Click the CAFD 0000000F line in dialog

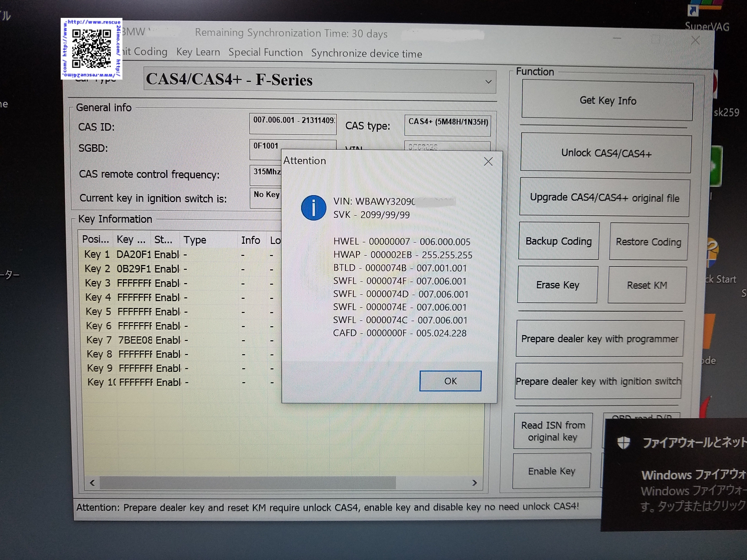pyautogui.click(x=399, y=333)
